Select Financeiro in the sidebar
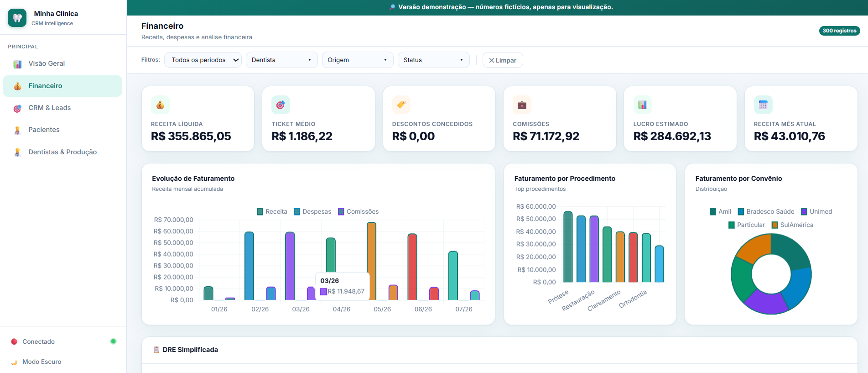The image size is (868, 373). [62, 86]
